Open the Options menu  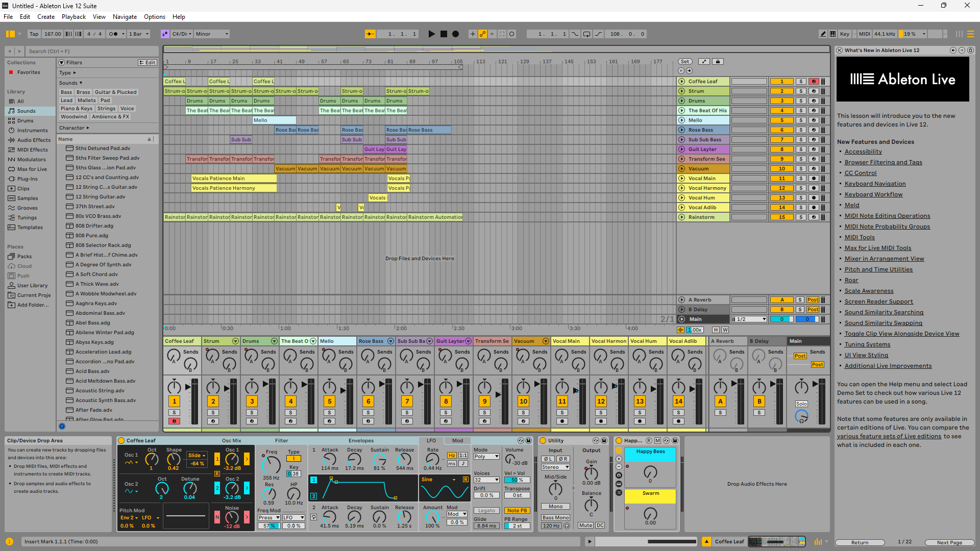click(x=154, y=17)
